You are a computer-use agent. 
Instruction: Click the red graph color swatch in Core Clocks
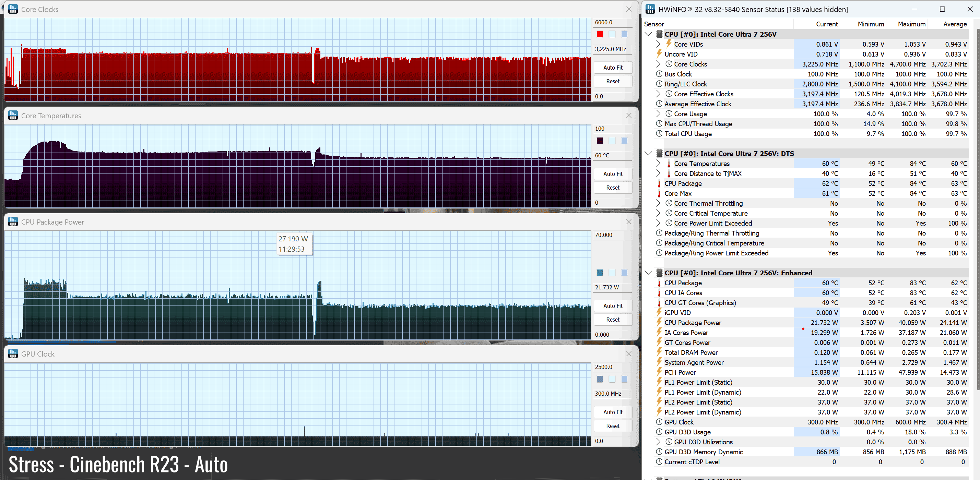(x=600, y=34)
